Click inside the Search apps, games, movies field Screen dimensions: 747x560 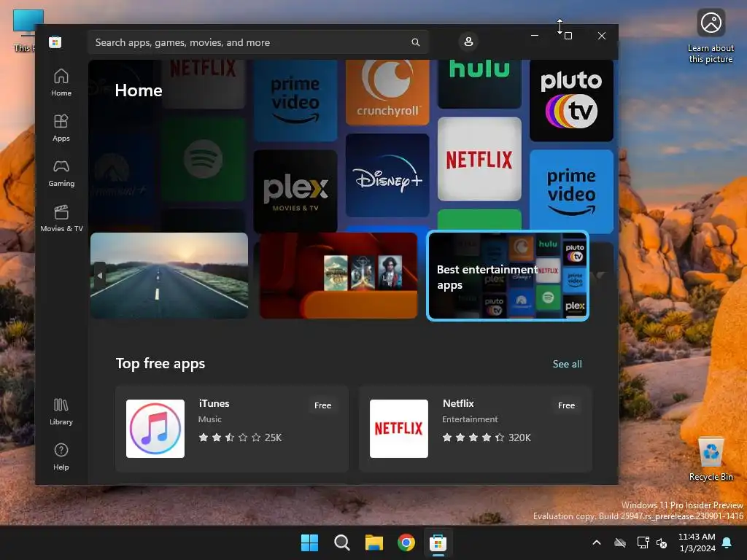pos(258,42)
